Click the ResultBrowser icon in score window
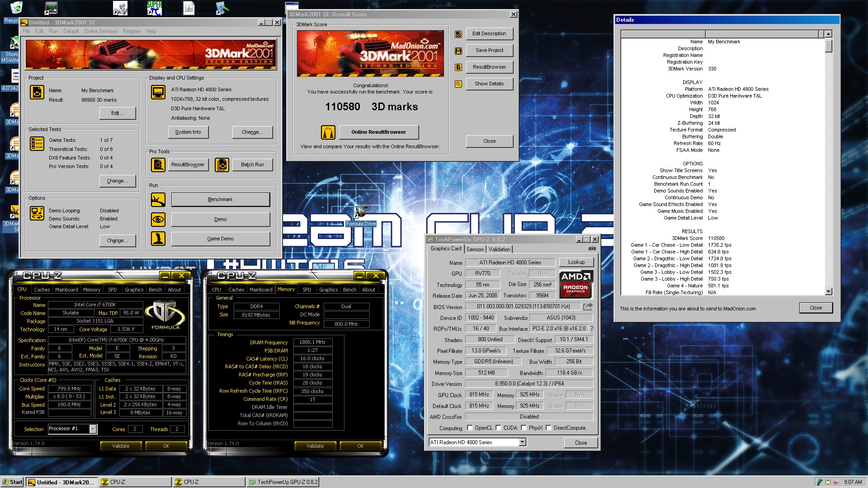The height and width of the screenshot is (488, 868). coord(458,67)
